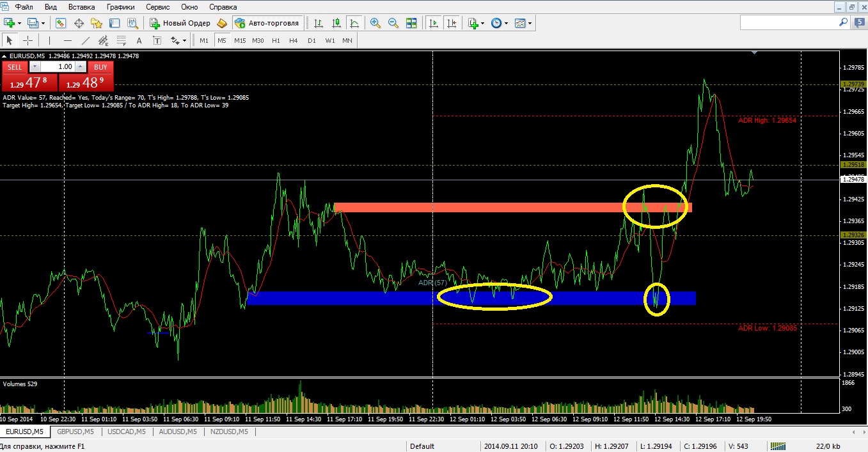This screenshot has height=452, width=868.
Task: Open the Графики menu
Action: click(x=121, y=7)
